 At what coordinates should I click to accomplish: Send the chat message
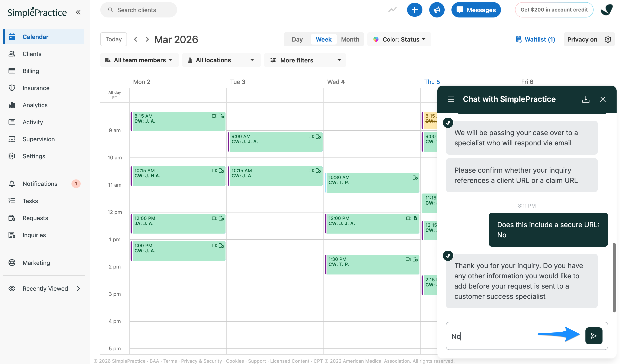594,336
